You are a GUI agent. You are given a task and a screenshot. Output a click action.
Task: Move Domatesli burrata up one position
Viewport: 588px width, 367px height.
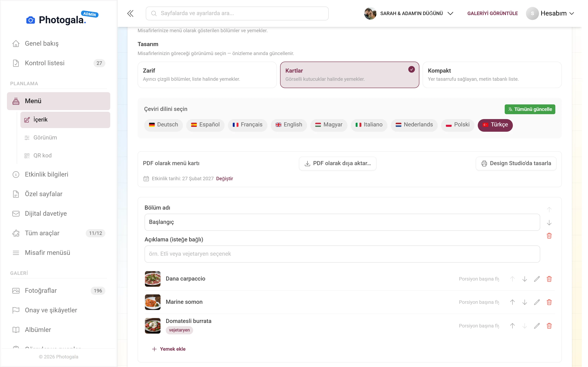point(512,326)
